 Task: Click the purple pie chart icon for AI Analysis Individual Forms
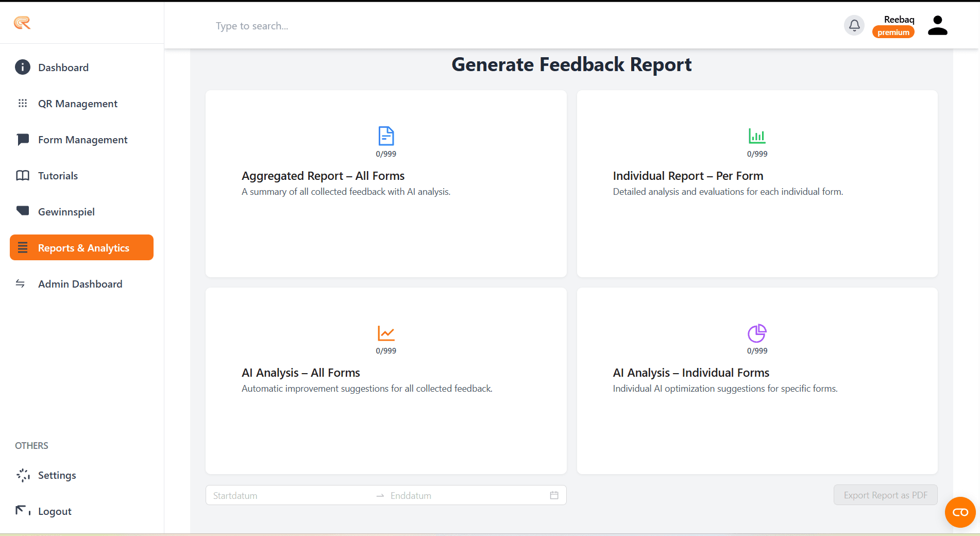(757, 333)
